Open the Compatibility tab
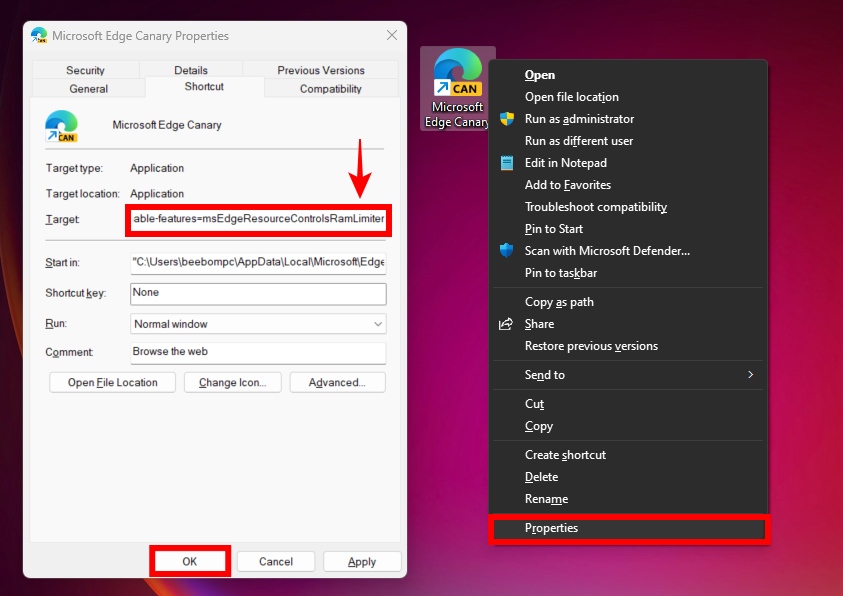This screenshot has width=843, height=596. [x=331, y=89]
